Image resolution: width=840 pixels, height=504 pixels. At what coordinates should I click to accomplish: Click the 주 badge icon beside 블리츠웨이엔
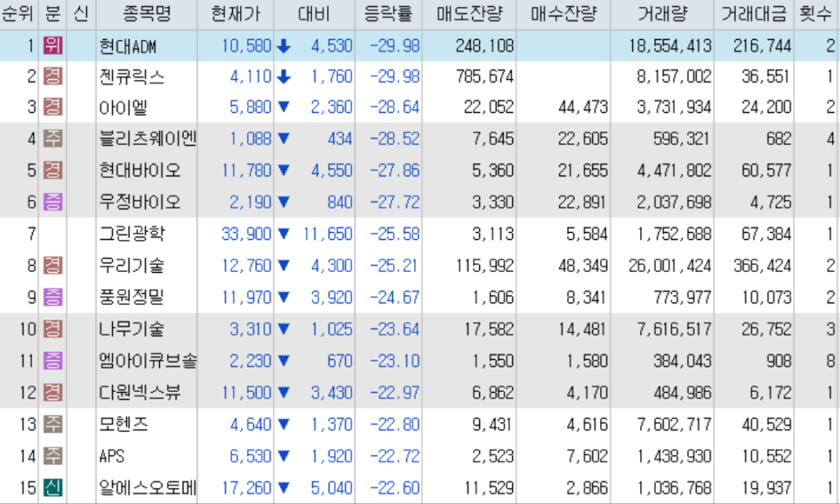[x=52, y=139]
